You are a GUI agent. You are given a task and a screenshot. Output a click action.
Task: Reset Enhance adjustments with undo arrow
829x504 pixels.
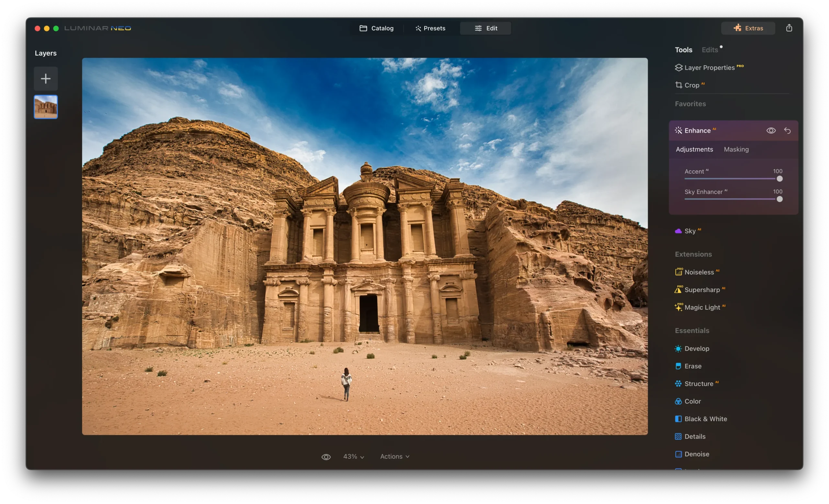tap(787, 131)
